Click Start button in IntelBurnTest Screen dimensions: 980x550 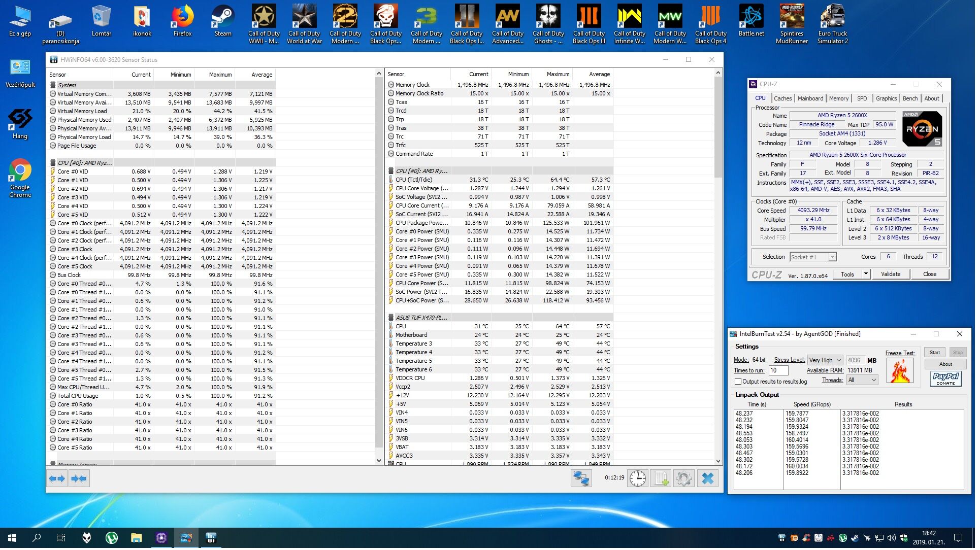(x=939, y=354)
